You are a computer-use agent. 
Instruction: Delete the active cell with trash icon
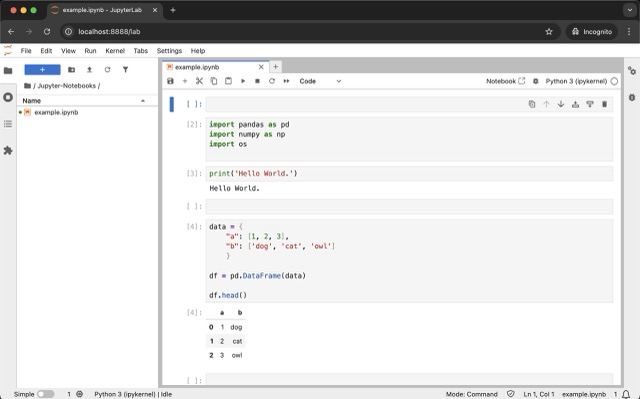(x=604, y=104)
